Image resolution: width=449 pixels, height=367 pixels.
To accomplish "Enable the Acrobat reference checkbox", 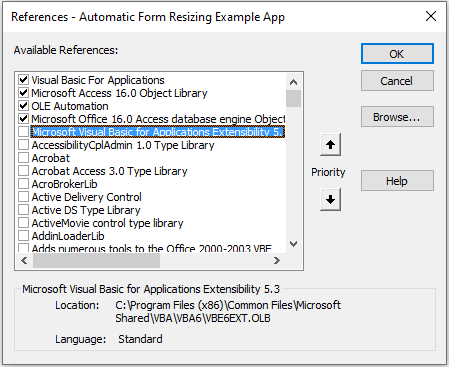I will (23, 158).
